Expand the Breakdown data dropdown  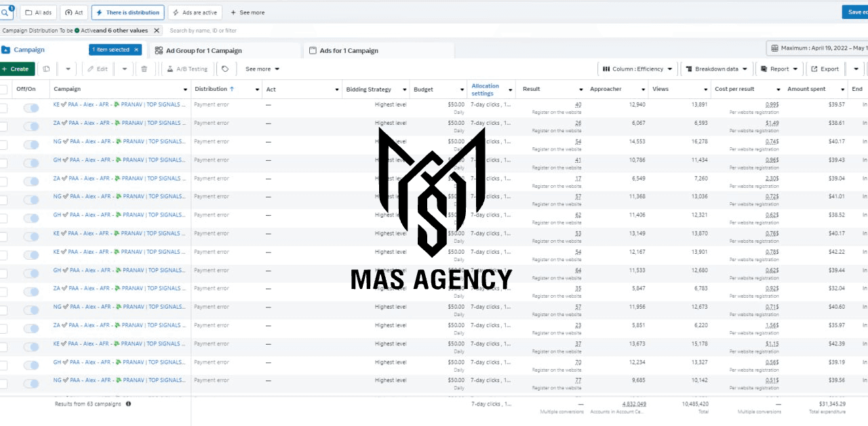coord(716,69)
